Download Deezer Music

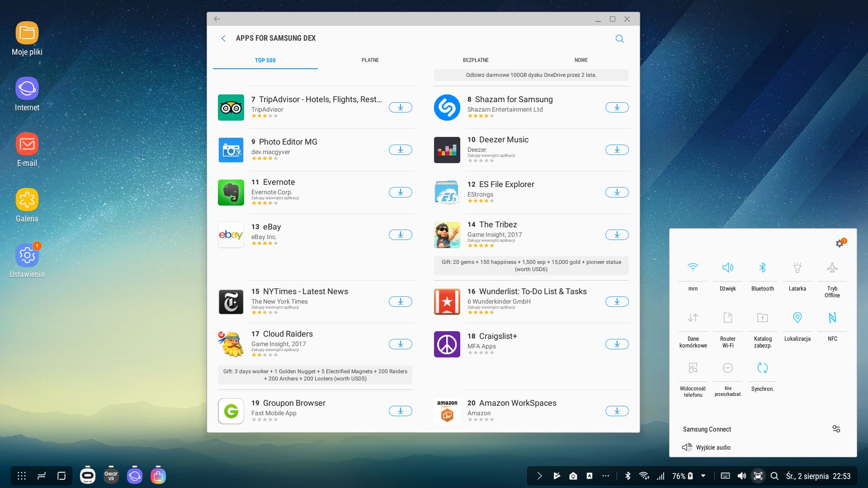(x=617, y=150)
